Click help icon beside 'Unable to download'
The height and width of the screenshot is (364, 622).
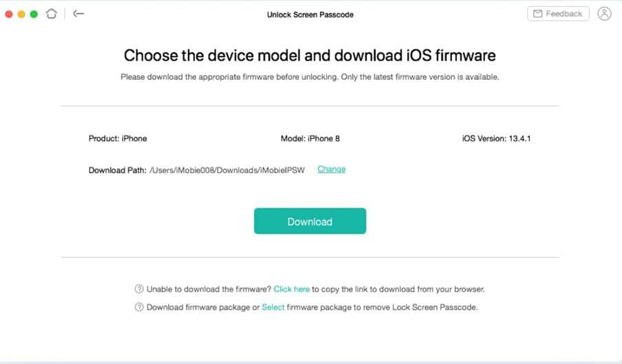139,289
